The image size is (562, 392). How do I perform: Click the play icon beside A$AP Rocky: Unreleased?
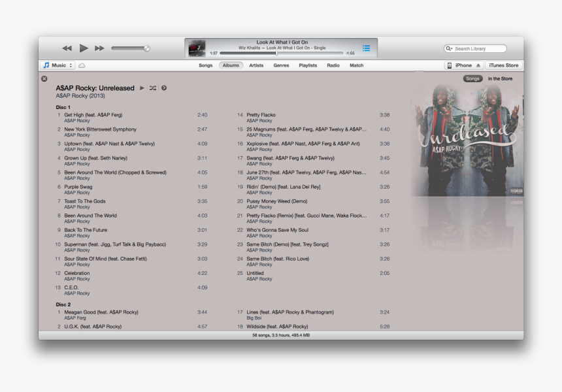pyautogui.click(x=142, y=87)
